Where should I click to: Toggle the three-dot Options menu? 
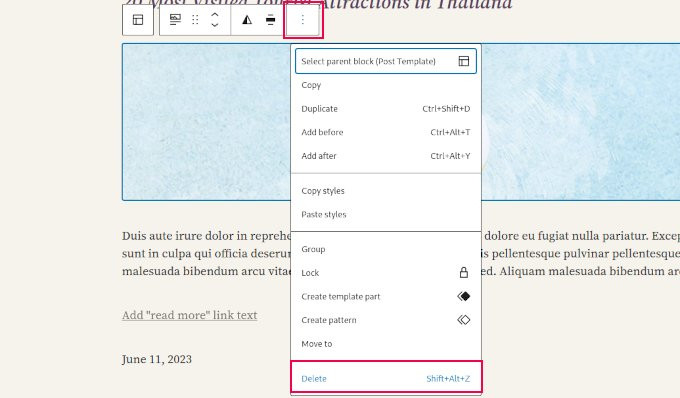coord(303,20)
